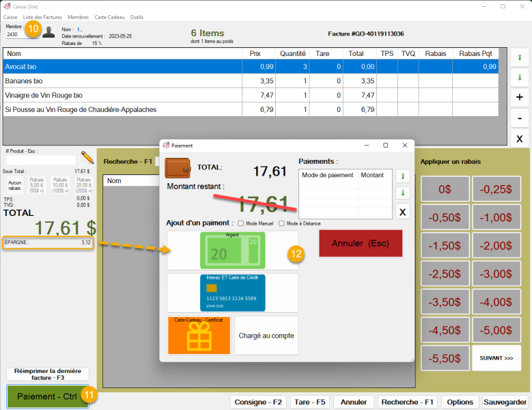Image resolution: width=532 pixels, height=410 pixels.
Task: Click the Sauvegarder button
Action: pyautogui.click(x=505, y=402)
